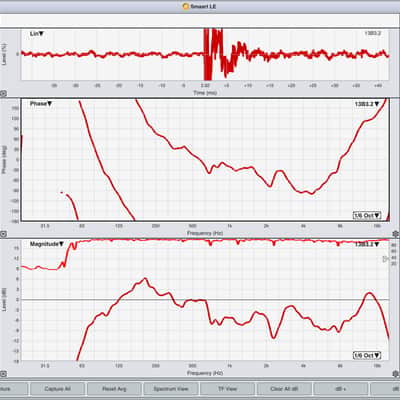Click the Smaart LE logo in the title bar
Viewport: 400px width, 400px height.
186,6
